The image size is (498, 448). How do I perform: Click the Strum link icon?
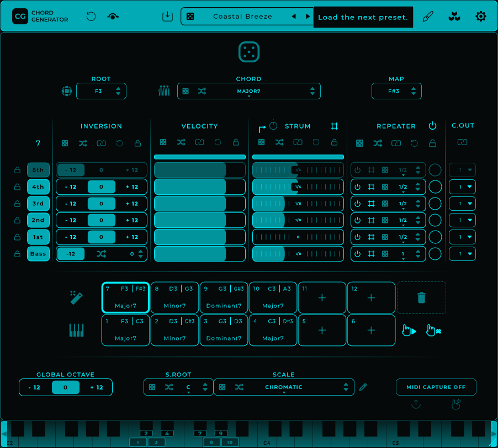[298, 142]
